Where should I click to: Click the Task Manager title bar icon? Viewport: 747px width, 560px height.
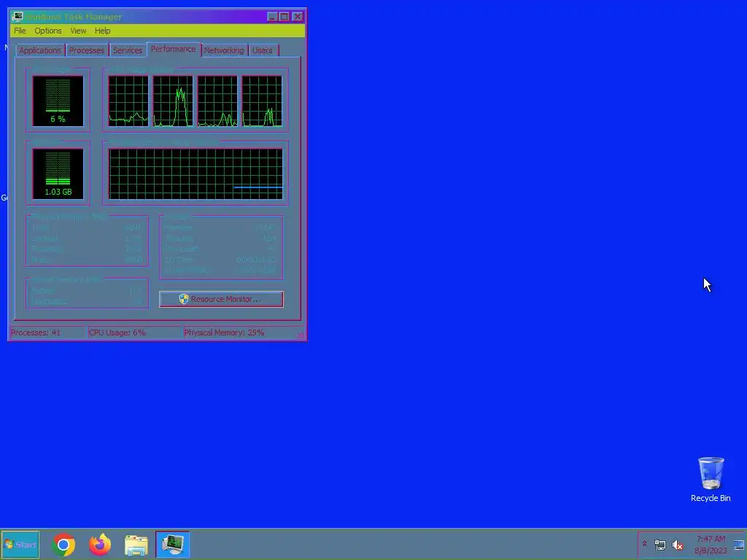coord(18,17)
